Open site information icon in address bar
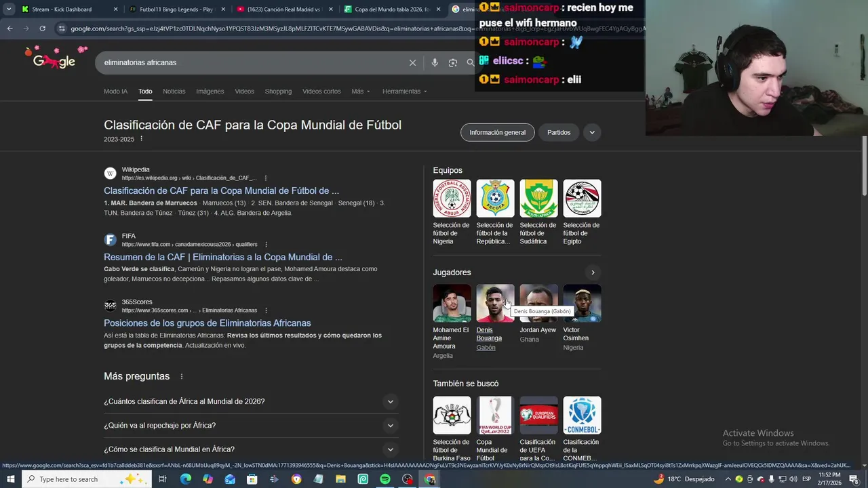 point(62,28)
